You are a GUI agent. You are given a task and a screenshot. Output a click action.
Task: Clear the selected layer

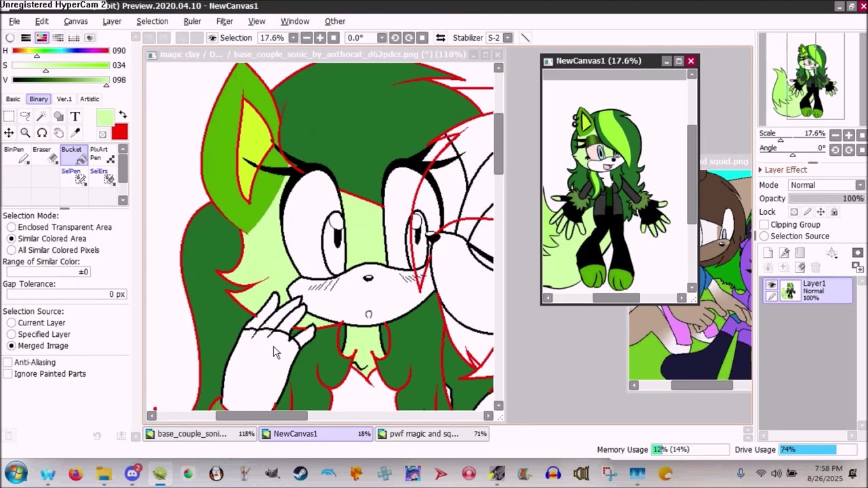click(800, 268)
